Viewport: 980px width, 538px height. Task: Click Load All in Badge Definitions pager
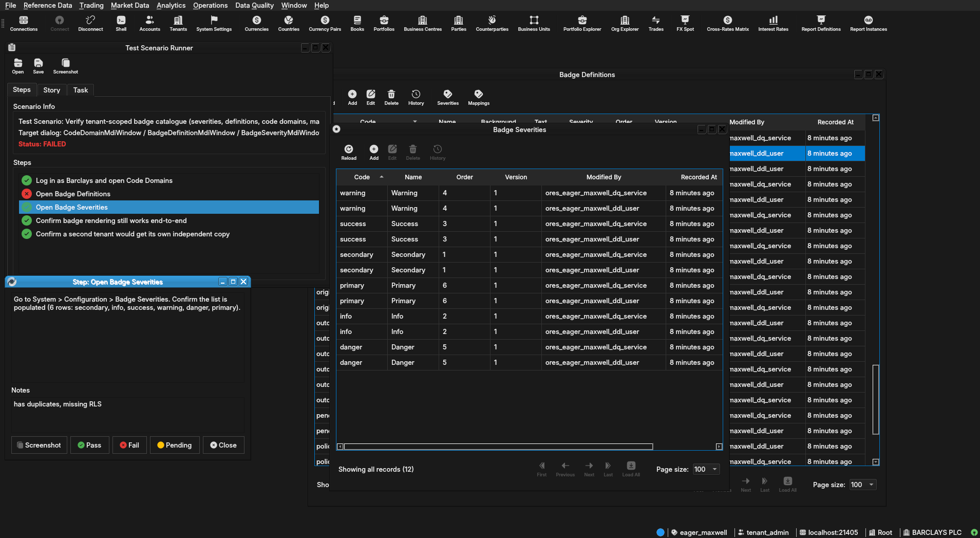tap(787, 484)
